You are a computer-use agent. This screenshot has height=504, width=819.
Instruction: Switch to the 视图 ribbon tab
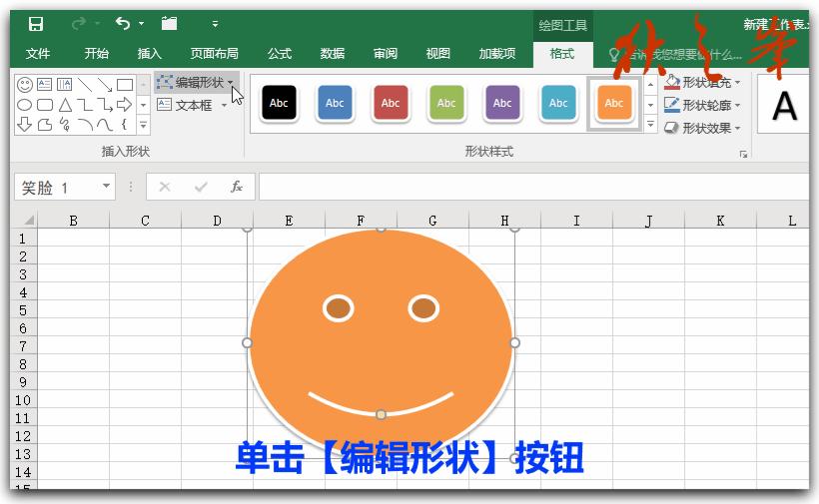pos(438,53)
